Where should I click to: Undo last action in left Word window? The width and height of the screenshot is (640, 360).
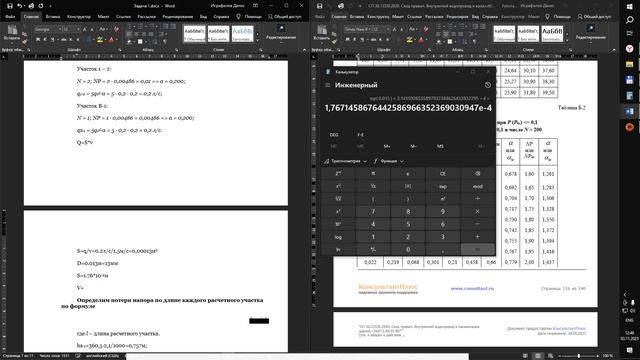coord(19,6)
